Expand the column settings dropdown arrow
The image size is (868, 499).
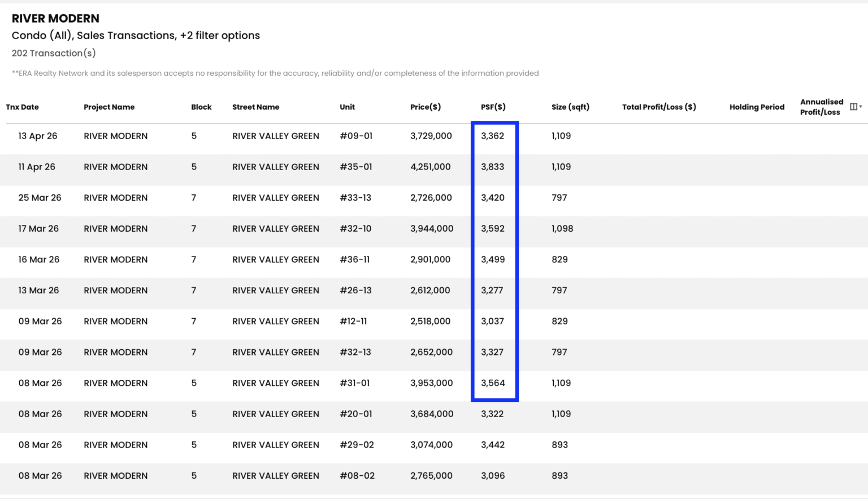(x=861, y=107)
